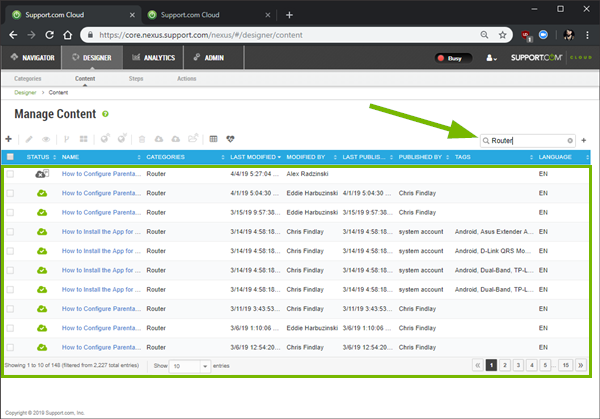Viewport: 600px width, 419px height.
Task: Switch to the Steps sub-tab
Action: click(136, 78)
